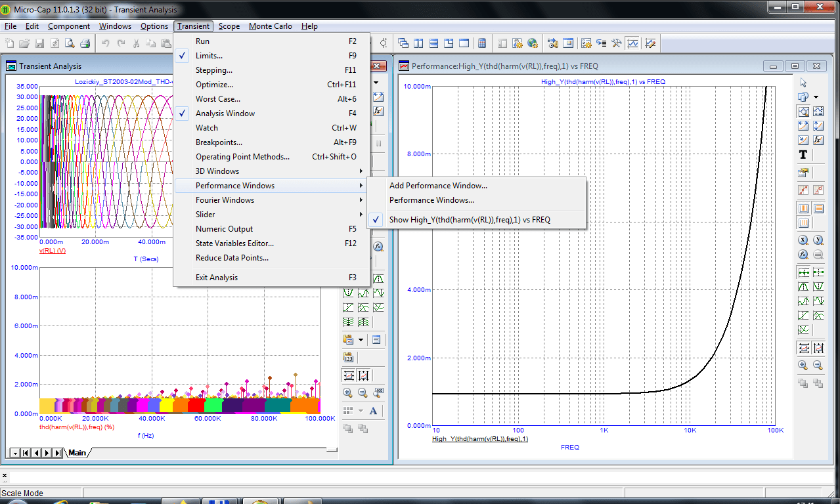Open State Variables Editor...

(x=272, y=243)
